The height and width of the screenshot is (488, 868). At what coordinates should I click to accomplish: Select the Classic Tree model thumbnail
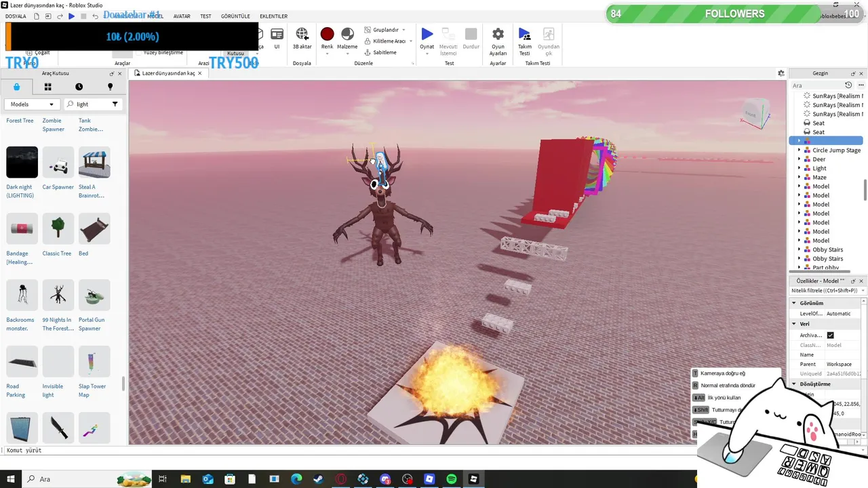point(58,228)
